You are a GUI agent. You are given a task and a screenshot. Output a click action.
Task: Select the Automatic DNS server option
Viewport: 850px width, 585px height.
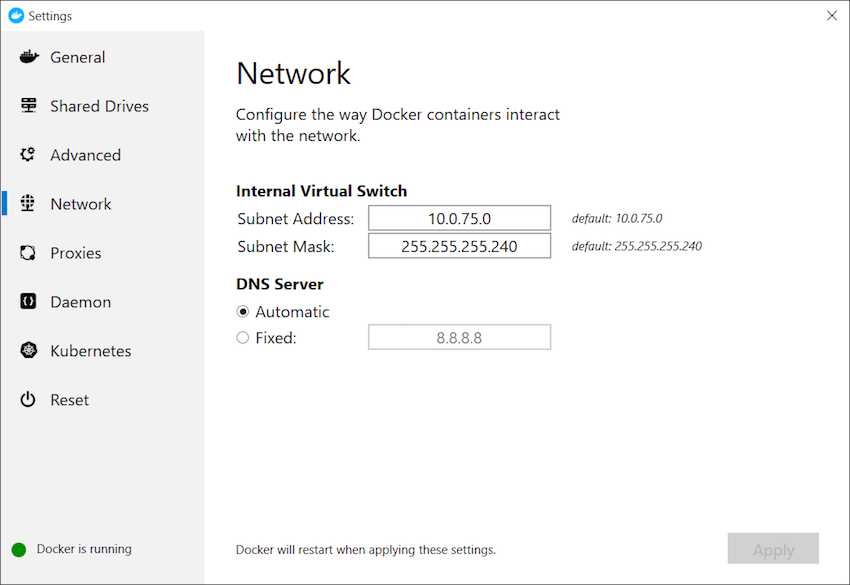tap(242, 311)
